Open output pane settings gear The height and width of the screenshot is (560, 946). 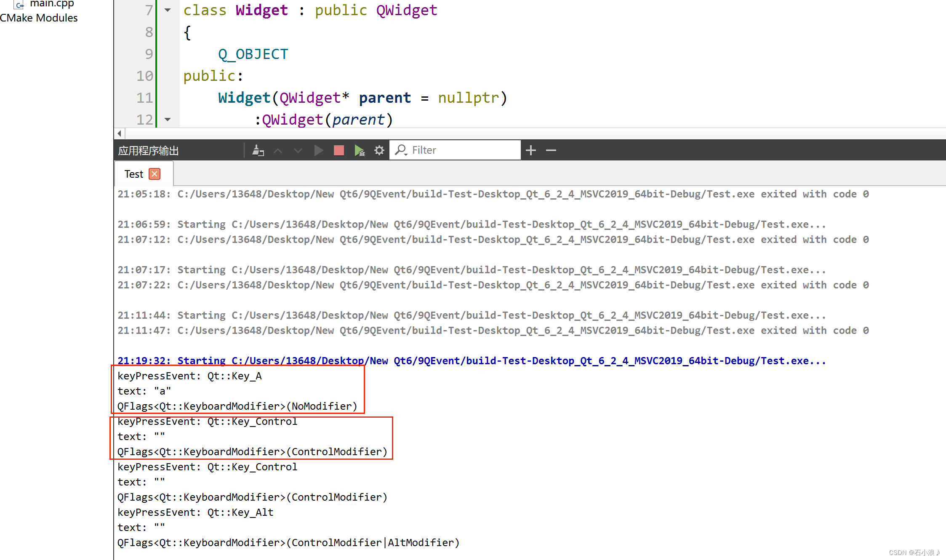[x=379, y=150]
